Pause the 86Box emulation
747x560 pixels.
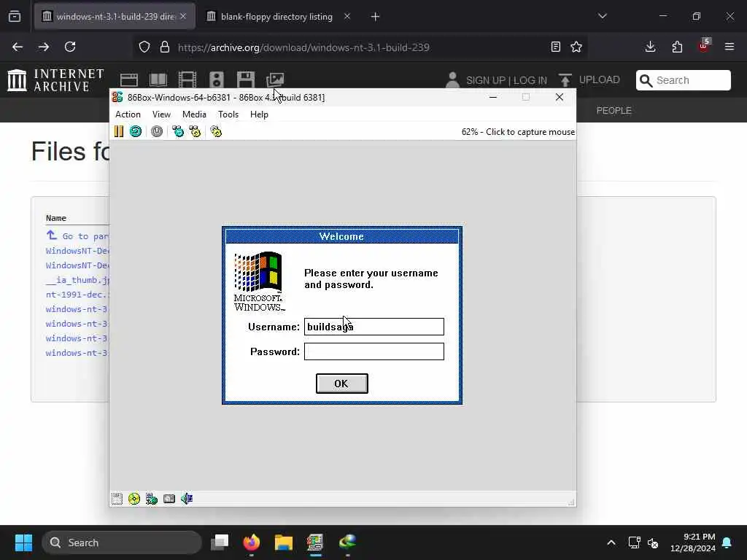pyautogui.click(x=119, y=131)
